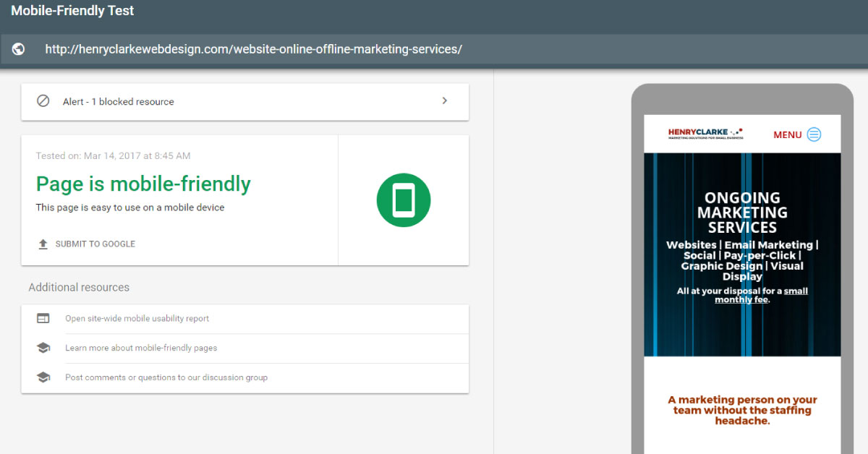Viewport: 868px width, 454px height.
Task: Click the Henry Clarke logo in preview
Action: tap(705, 134)
